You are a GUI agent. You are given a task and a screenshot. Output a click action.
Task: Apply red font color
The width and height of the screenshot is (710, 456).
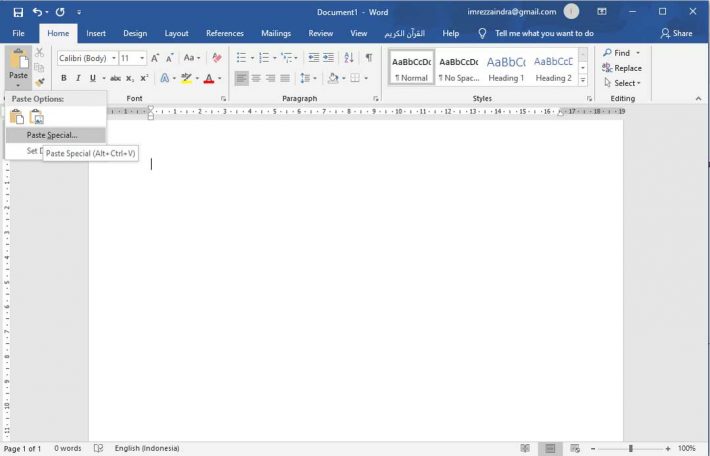[209, 78]
